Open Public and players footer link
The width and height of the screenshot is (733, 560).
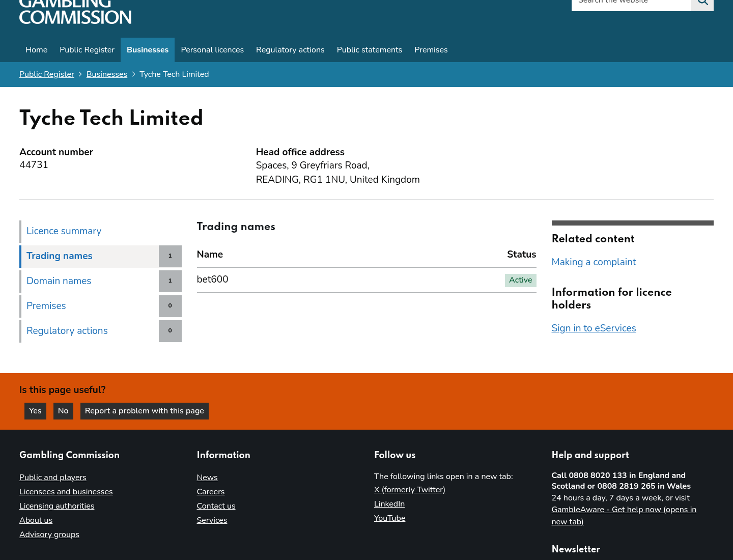[53, 478]
